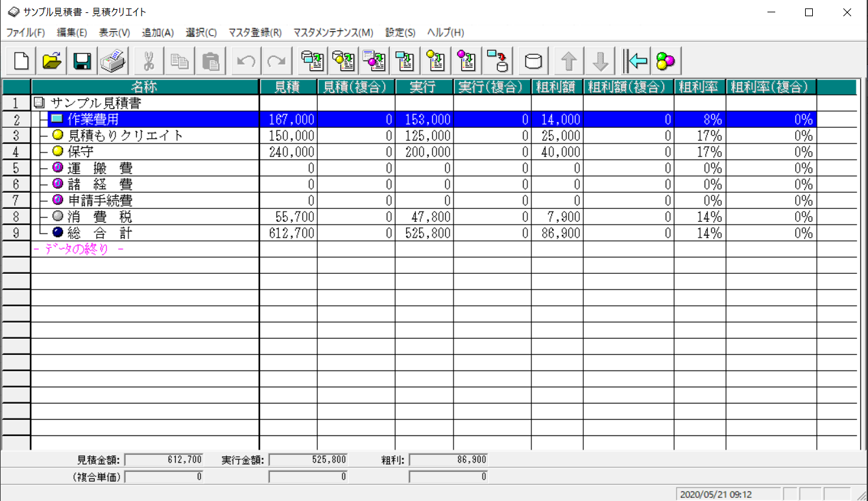868x501 pixels.
Task: Click the Paste clipboard icon
Action: 210,62
